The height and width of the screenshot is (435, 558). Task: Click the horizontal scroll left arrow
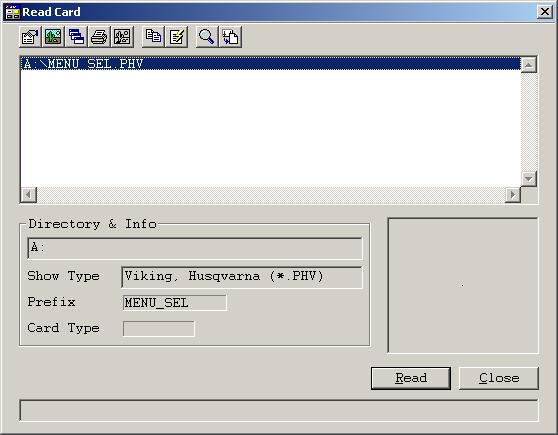coord(28,195)
